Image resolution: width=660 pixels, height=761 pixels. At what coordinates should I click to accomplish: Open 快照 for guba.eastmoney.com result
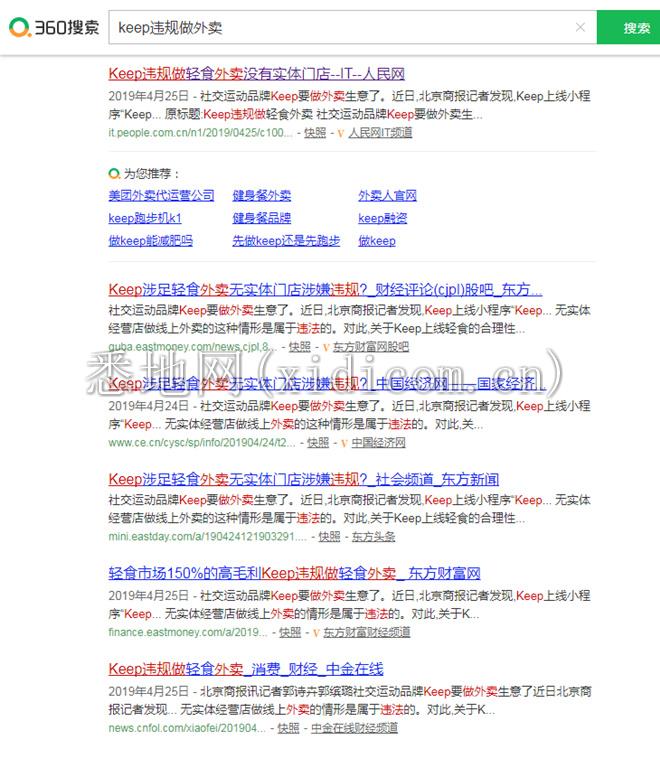point(299,347)
